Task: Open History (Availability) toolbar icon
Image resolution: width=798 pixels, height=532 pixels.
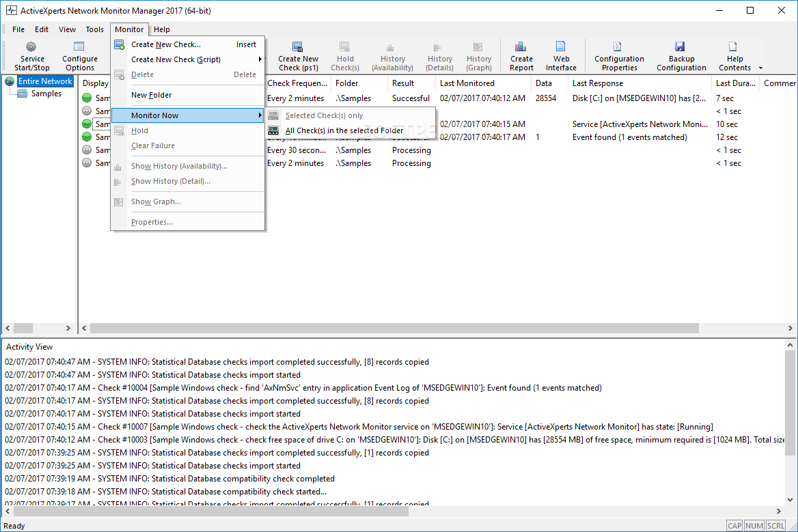Action: 390,48
